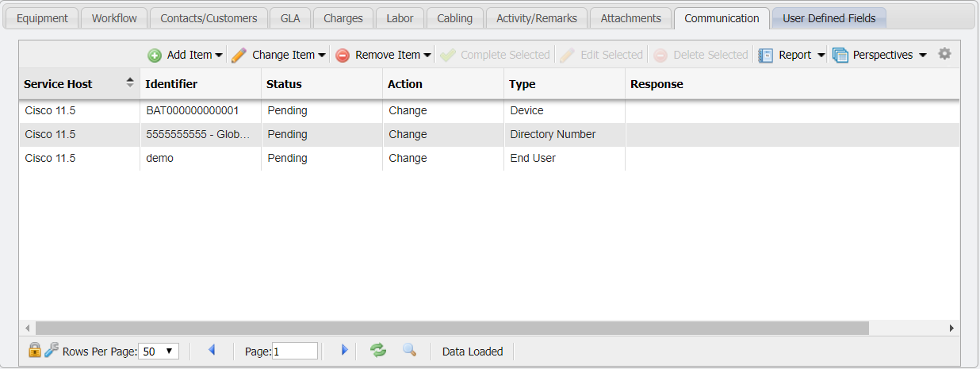Click the Page number input field
The width and height of the screenshot is (980, 369).
tap(294, 351)
